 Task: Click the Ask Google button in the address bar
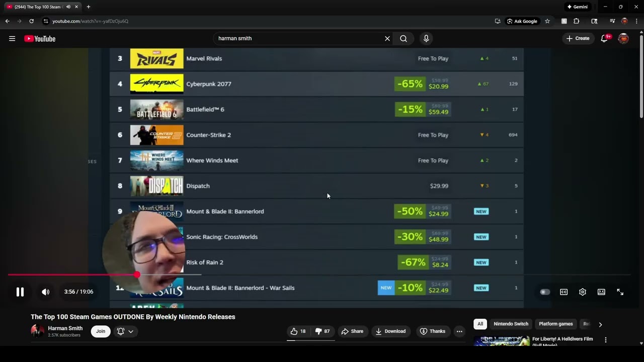coord(522,21)
